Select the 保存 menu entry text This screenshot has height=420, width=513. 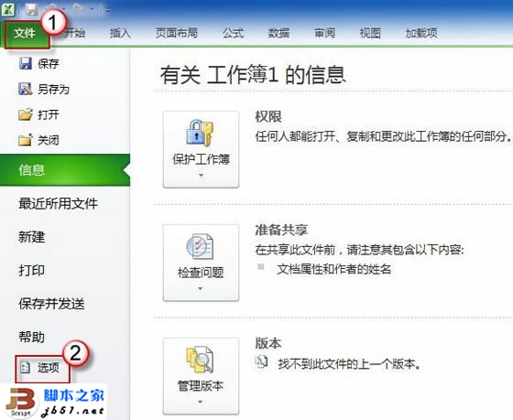pos(49,63)
